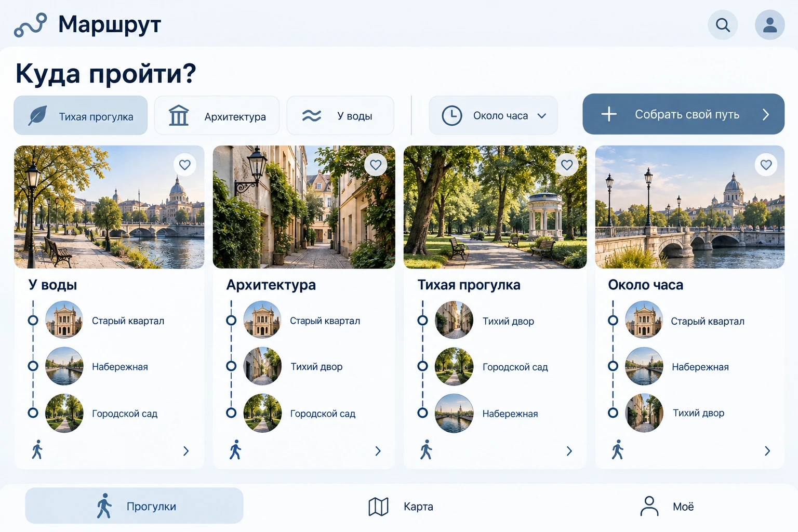This screenshot has width=798, height=532.
Task: Open the user profile avatar icon
Action: (769, 25)
